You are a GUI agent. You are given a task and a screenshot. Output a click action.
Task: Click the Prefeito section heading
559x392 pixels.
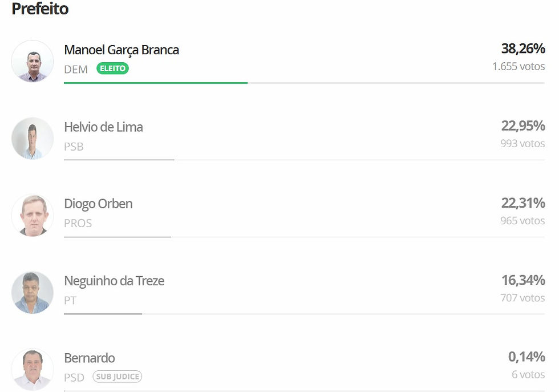click(40, 9)
